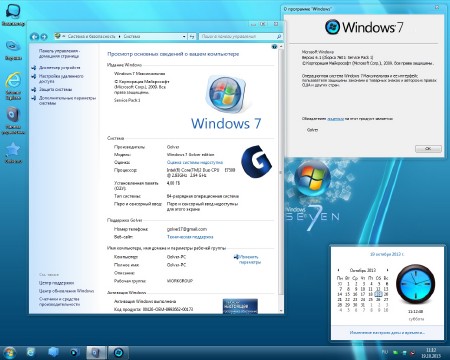The image size is (450, 360).
Task: Open Help in System window
Action: coord(274,47)
